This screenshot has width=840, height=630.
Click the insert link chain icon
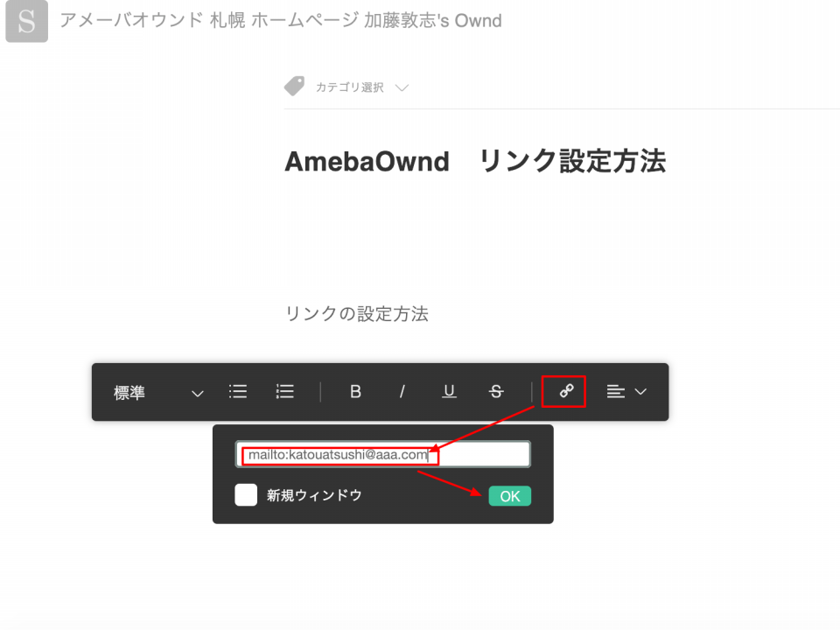(x=566, y=391)
